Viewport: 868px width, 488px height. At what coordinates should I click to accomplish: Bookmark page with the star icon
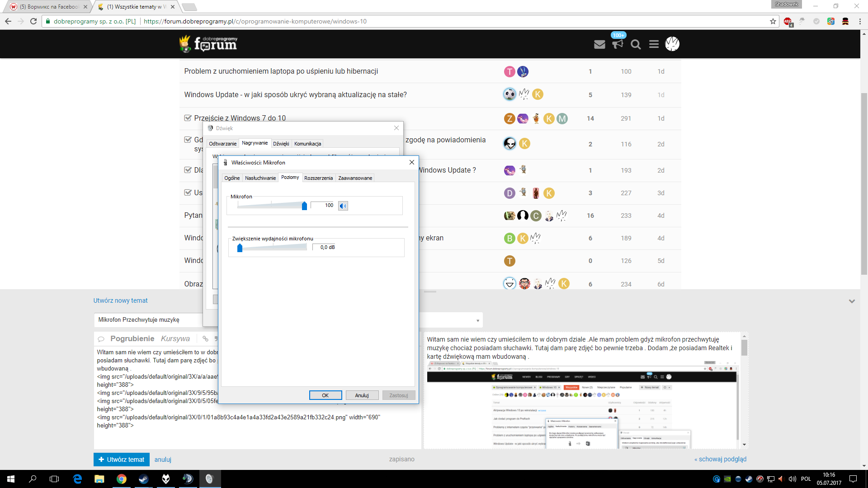click(773, 21)
